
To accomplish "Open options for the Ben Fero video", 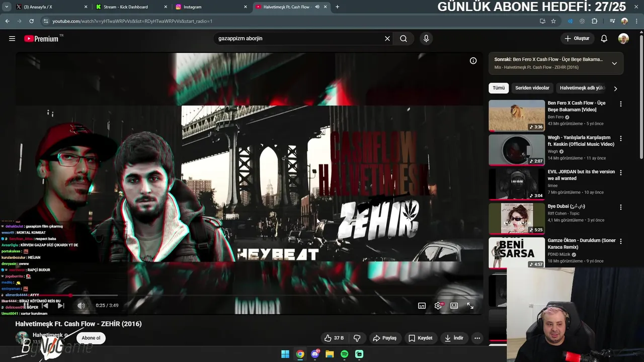I will (620, 104).
